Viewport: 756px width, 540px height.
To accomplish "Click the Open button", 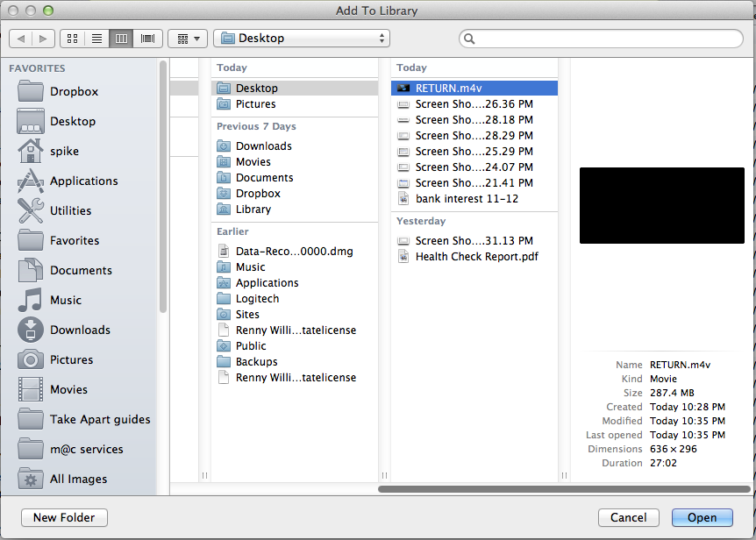I will pos(702,517).
